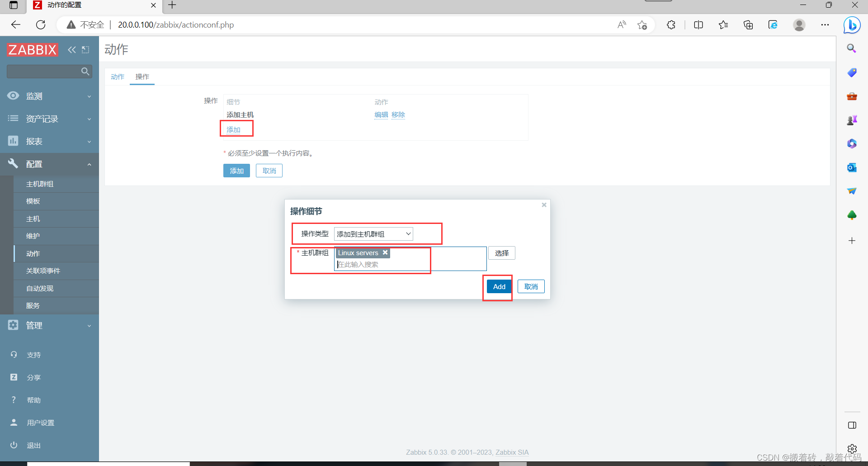Click the IE mode icon

click(x=773, y=25)
